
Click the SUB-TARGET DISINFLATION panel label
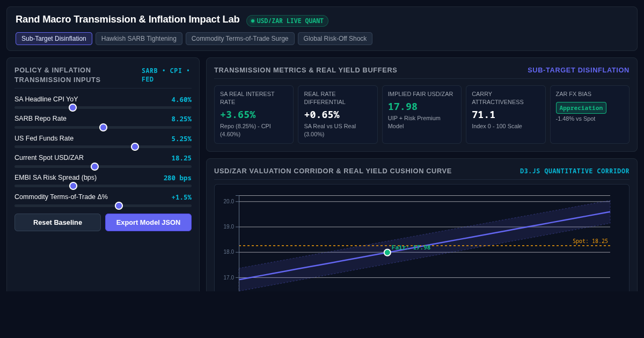click(x=579, y=70)
